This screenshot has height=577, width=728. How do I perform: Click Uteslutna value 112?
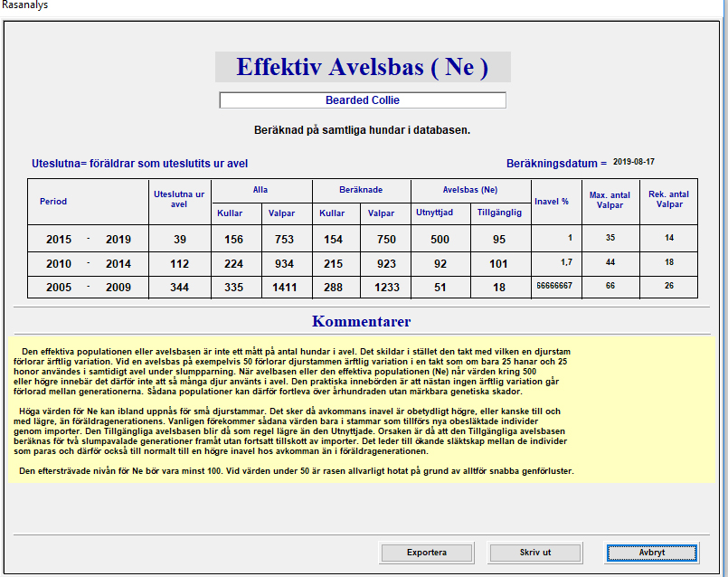(180, 264)
